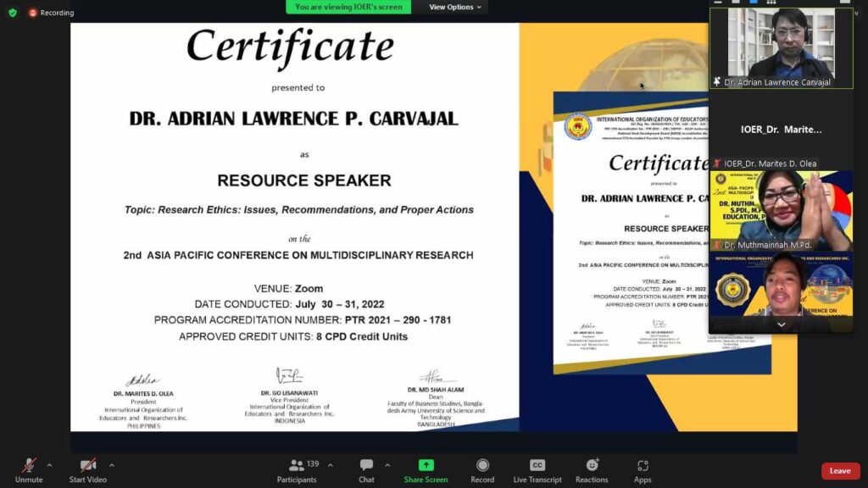Expand the arrow next to Chat
The height and width of the screenshot is (488, 868).
click(387, 464)
